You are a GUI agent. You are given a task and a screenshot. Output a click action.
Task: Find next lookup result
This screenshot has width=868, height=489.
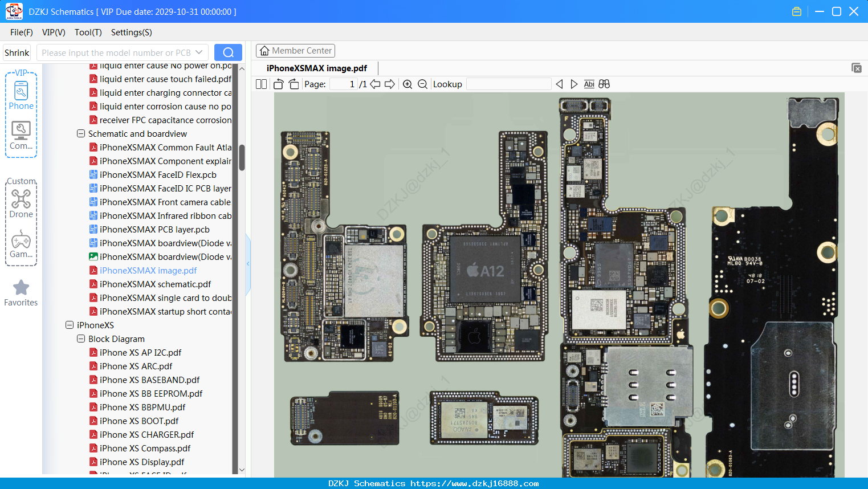pyautogui.click(x=574, y=84)
